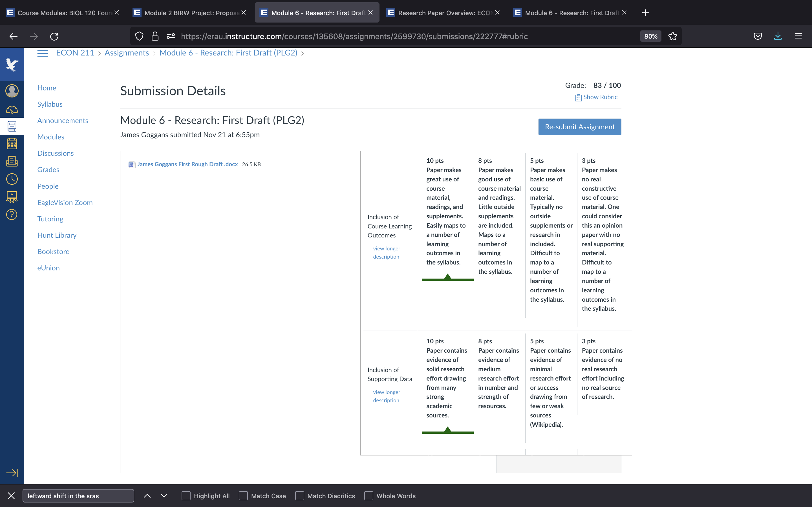Bookmark this page with star icon

click(672, 36)
